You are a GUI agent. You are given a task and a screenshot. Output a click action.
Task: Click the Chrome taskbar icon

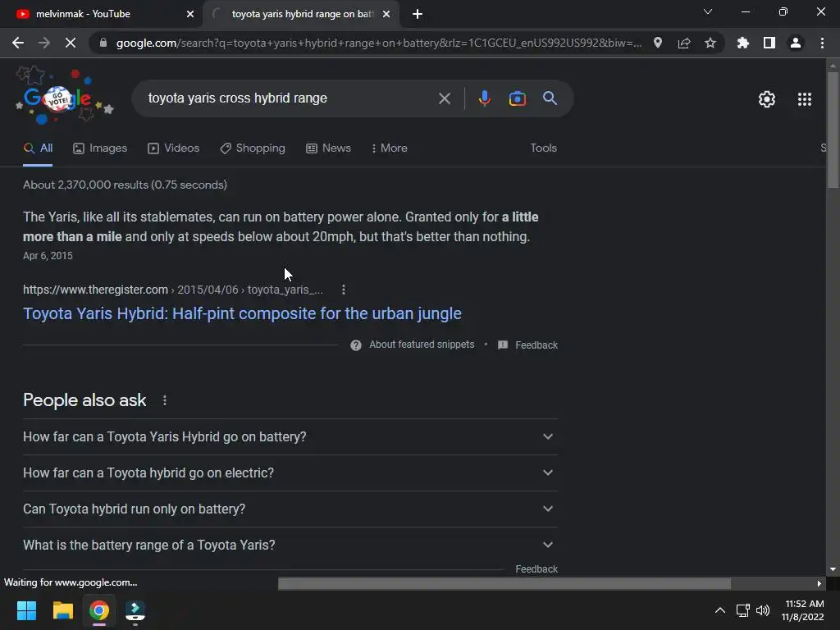click(x=99, y=610)
